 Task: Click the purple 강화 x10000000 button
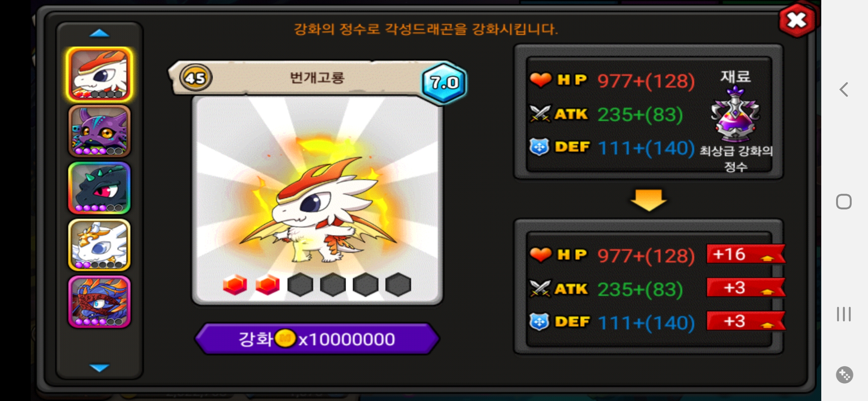point(317,339)
